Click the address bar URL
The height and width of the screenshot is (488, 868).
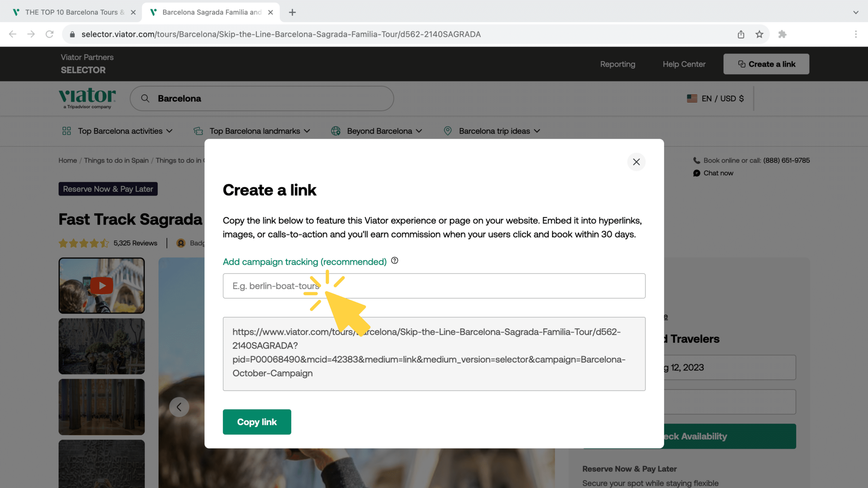[281, 34]
